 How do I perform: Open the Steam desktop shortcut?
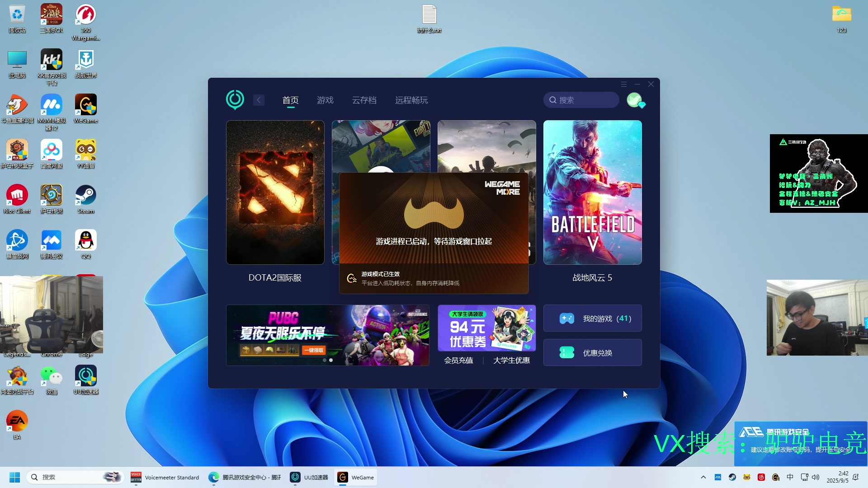(x=86, y=199)
